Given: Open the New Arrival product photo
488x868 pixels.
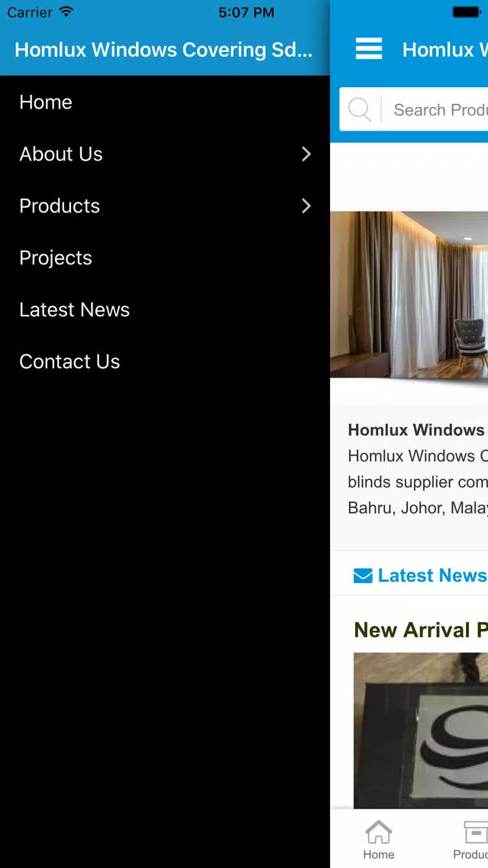Looking at the screenshot, I should (x=421, y=730).
